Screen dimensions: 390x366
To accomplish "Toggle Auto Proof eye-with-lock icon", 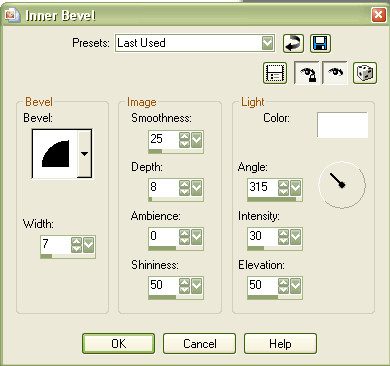I will coord(307,73).
